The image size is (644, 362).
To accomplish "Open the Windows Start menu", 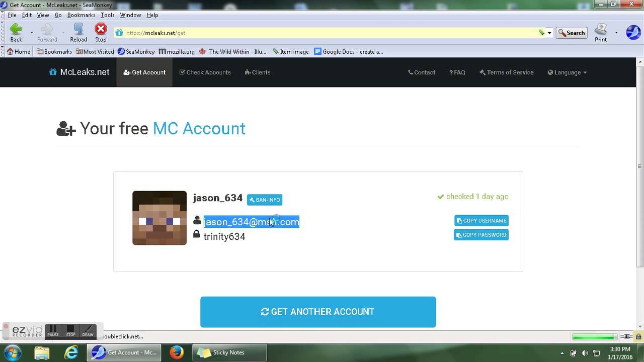I will (12, 352).
